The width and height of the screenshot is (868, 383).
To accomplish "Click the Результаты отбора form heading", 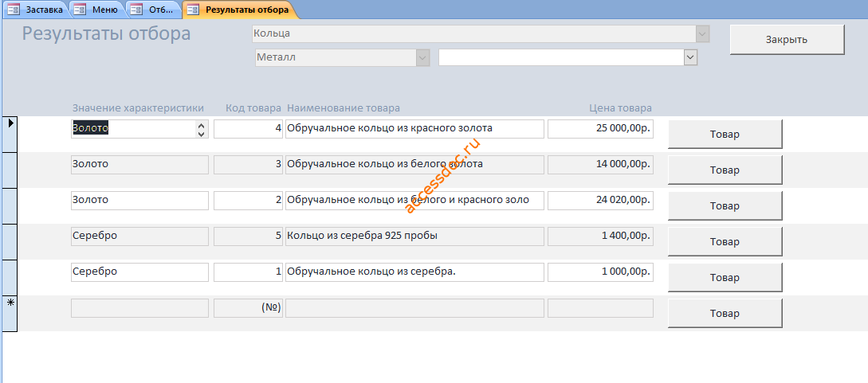I will point(106,33).
